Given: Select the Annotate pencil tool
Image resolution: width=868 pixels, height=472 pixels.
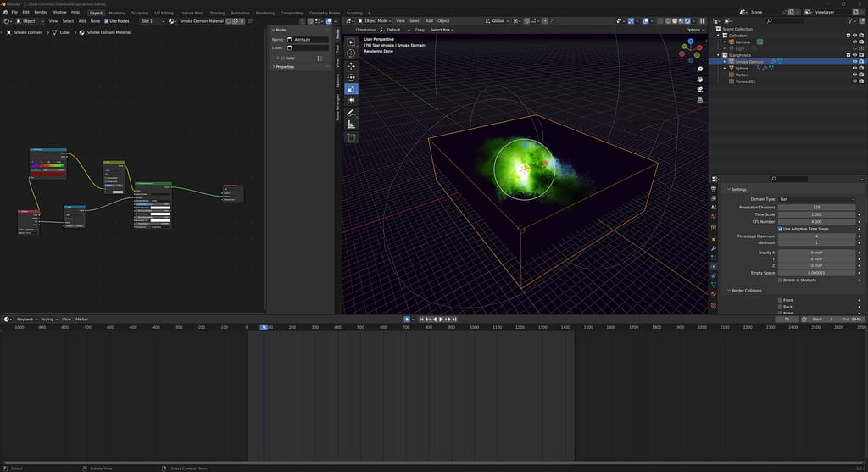Looking at the screenshot, I should point(351,113).
